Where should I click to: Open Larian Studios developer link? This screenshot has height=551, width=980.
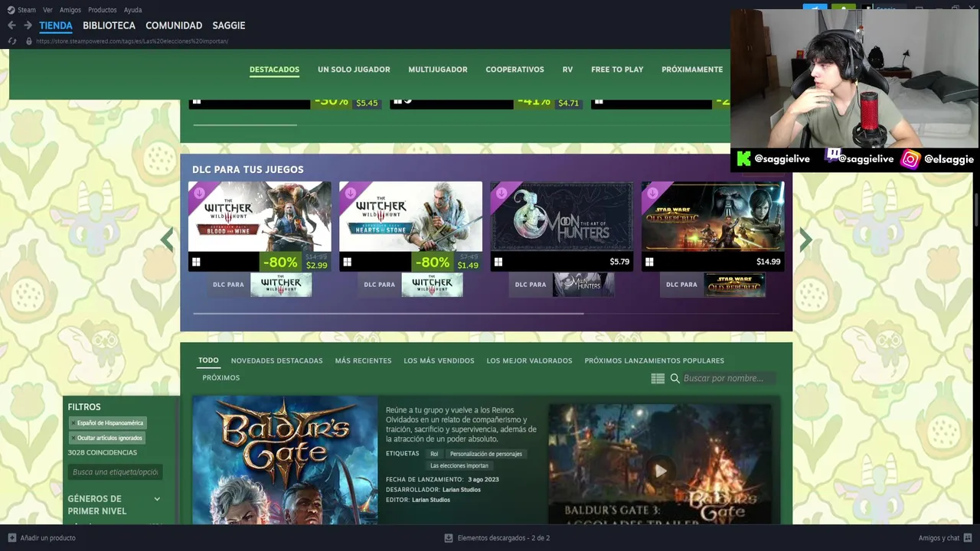click(461, 490)
